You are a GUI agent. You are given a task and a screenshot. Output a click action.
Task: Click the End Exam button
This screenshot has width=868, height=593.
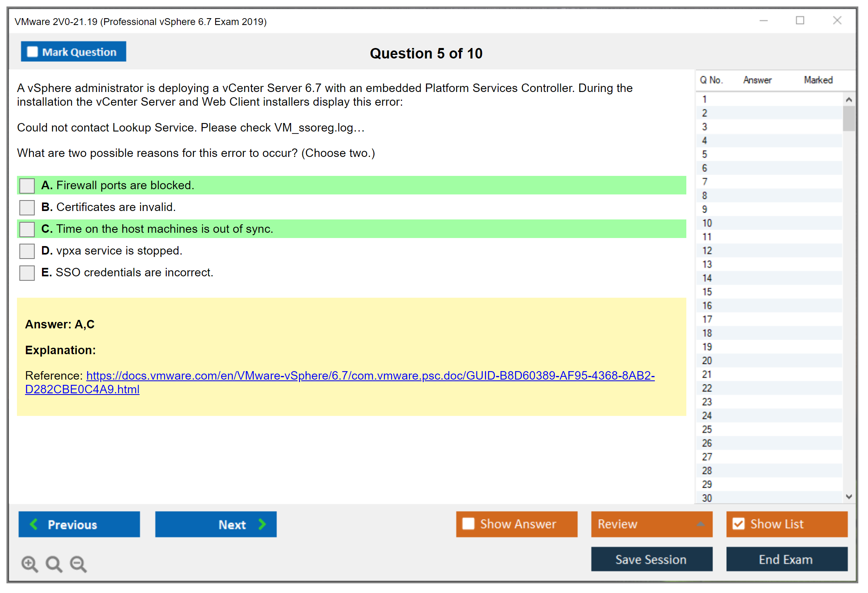(786, 560)
